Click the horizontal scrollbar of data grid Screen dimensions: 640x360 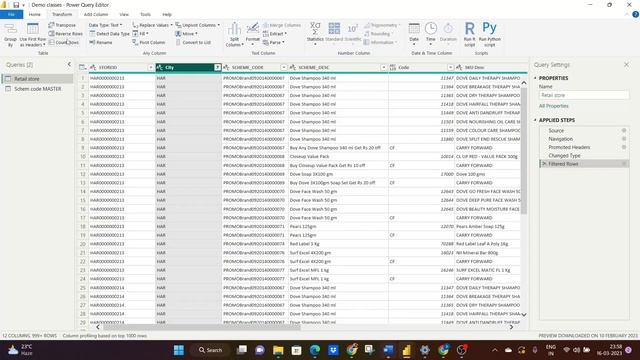tap(202, 327)
